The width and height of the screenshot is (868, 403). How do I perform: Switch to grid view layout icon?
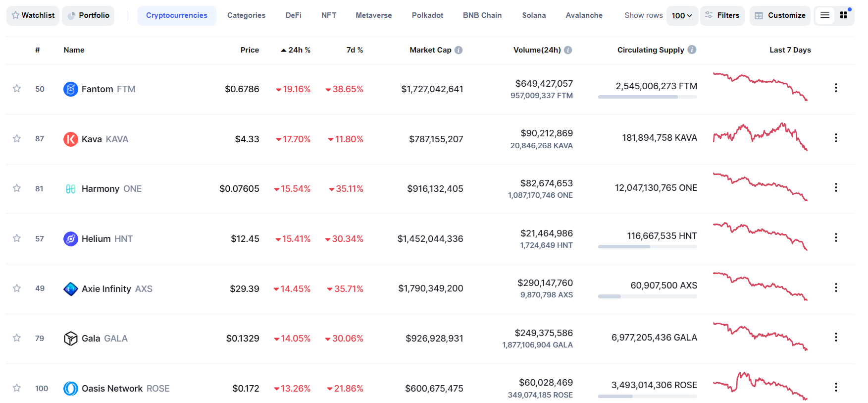coord(844,15)
